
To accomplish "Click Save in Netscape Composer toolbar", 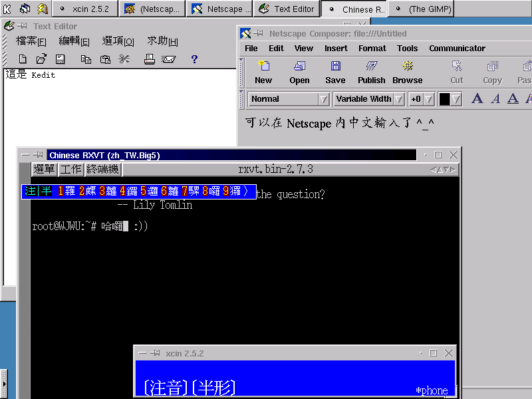I will tap(335, 72).
